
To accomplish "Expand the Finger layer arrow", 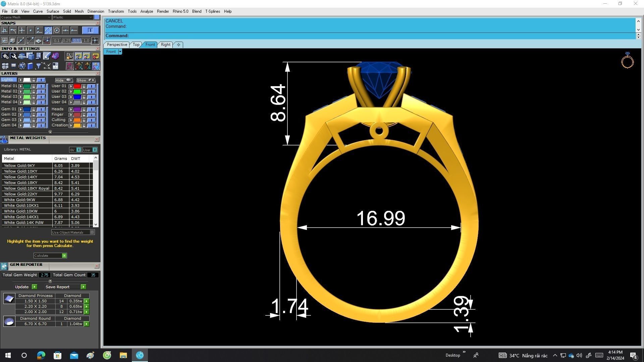I will pos(71,115).
